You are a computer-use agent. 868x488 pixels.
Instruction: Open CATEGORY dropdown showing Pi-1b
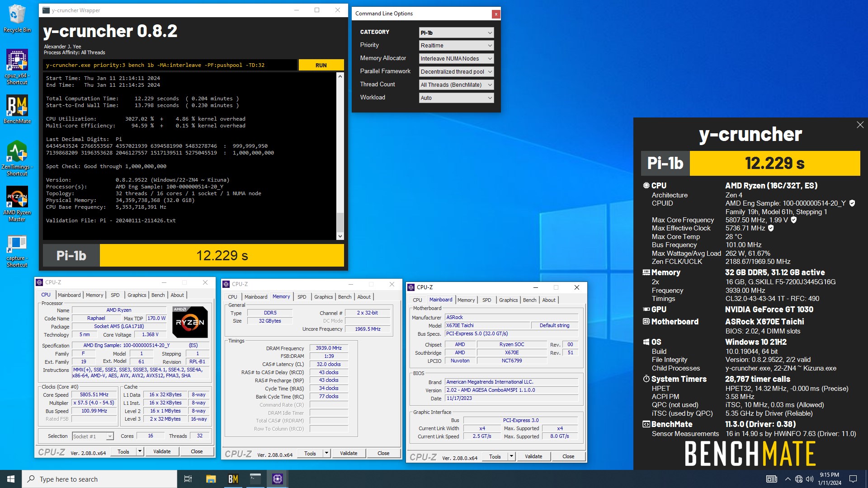[x=456, y=33]
